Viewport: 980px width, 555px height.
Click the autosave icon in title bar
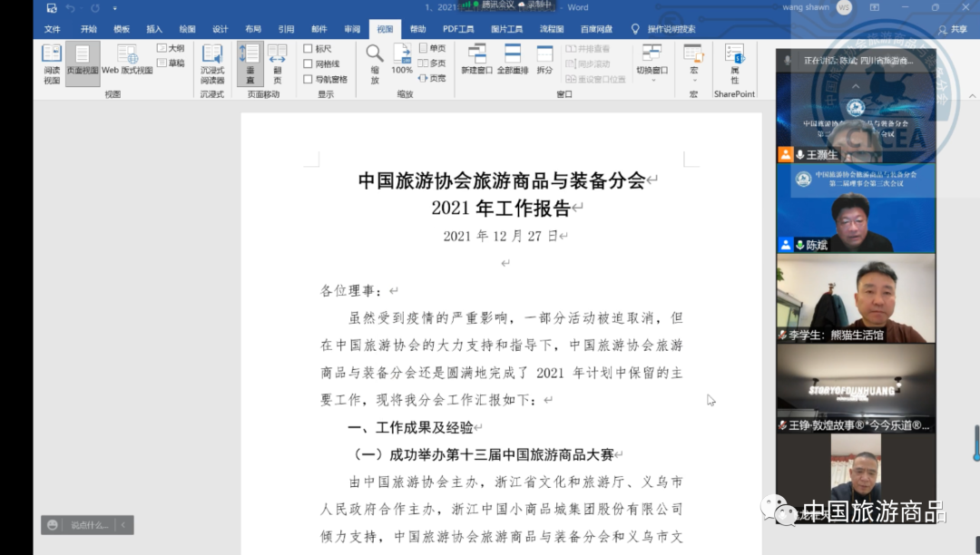(x=52, y=8)
